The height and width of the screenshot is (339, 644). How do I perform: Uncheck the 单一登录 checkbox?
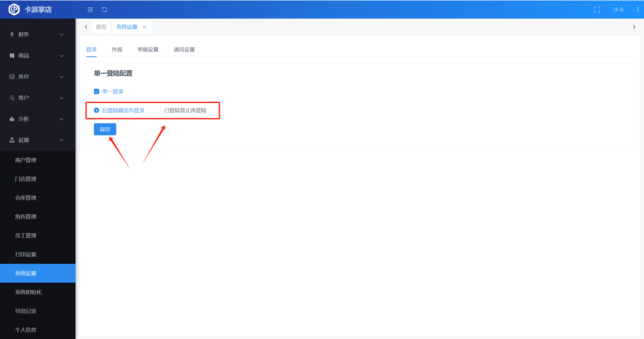pos(96,92)
